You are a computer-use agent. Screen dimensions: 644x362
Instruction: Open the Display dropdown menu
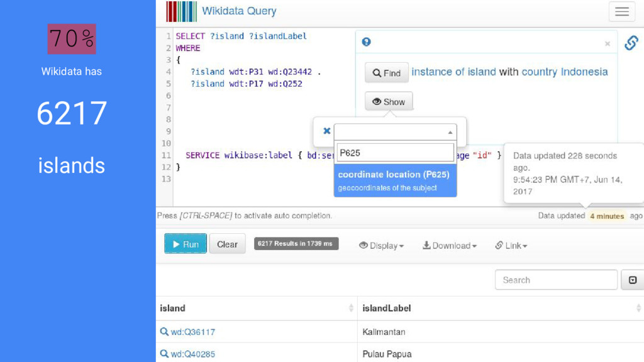tap(382, 246)
